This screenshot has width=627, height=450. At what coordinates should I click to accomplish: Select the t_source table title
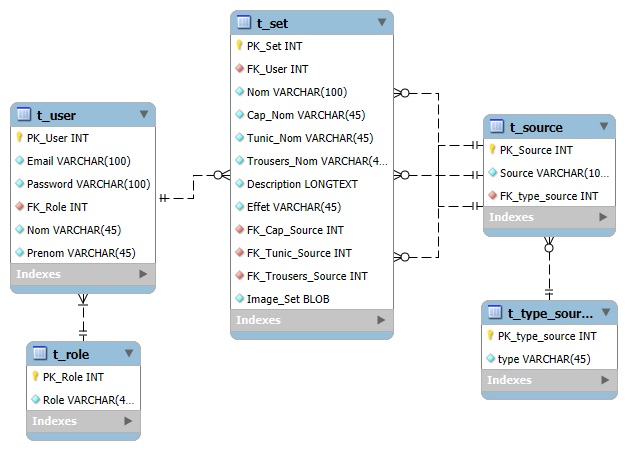tap(536, 127)
